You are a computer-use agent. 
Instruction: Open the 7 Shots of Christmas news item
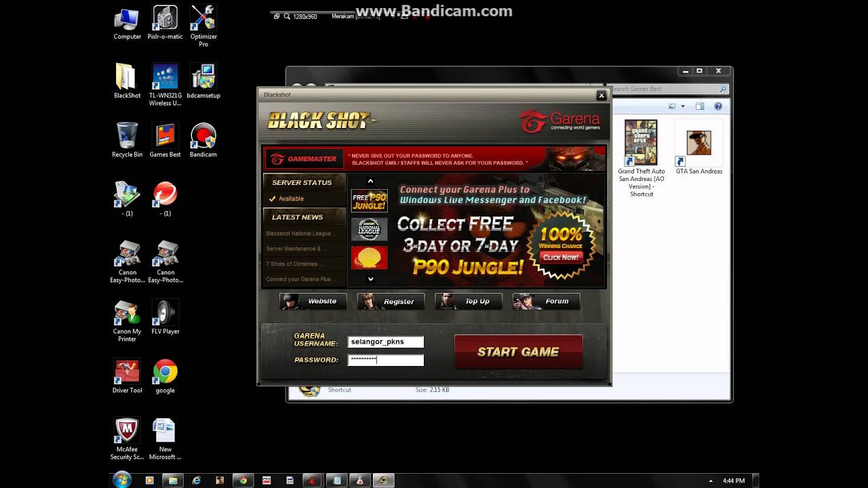294,264
